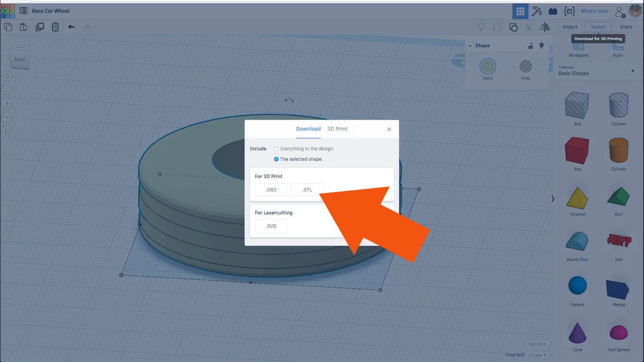Select the Workplane tool
Image resolution: width=644 pixels, height=362 pixels.
(x=578, y=49)
